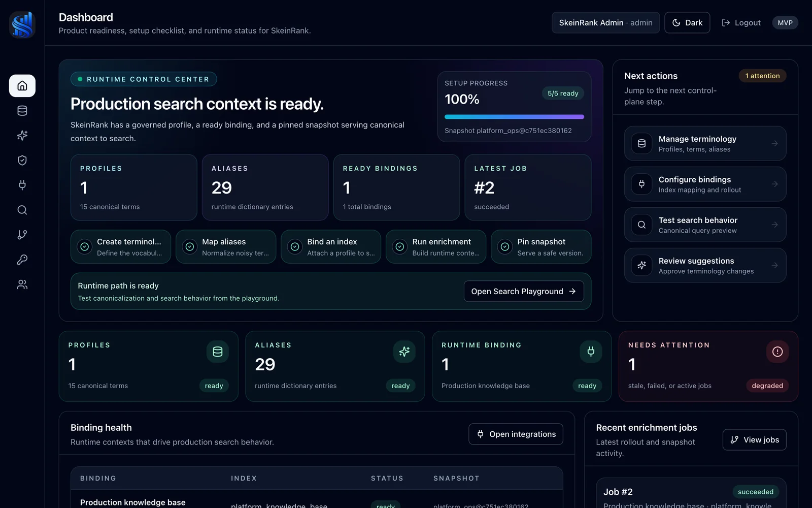The height and width of the screenshot is (508, 812).
Task: Click the SkeinRank Admin user chip
Action: pyautogui.click(x=606, y=23)
